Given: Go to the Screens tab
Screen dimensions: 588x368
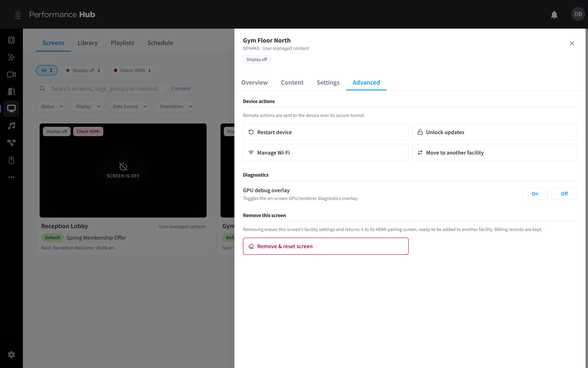Looking at the screenshot, I should point(53,43).
